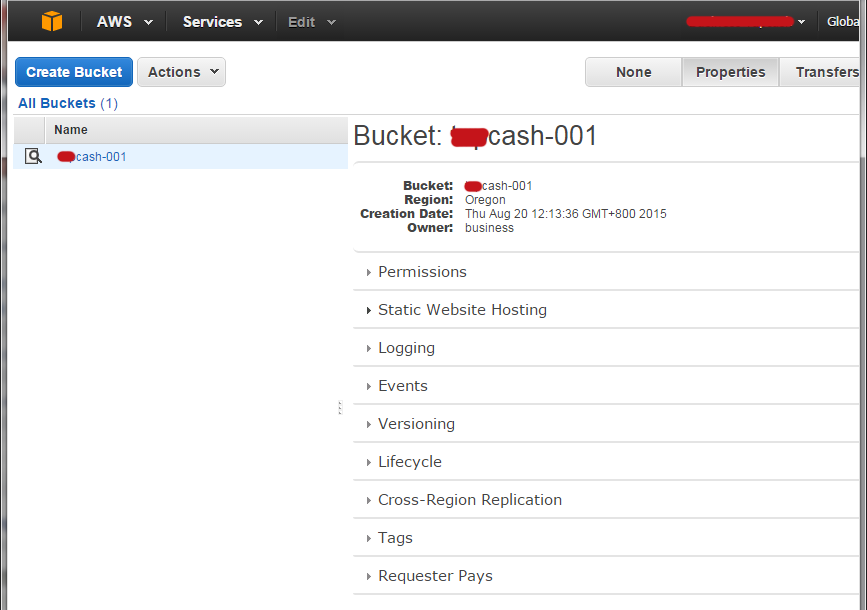Viewport: 867px width, 610px height.
Task: Click the Creation Date label
Action: click(x=406, y=214)
